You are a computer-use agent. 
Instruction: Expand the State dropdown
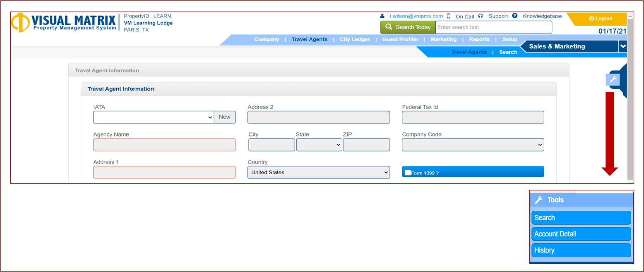[319, 145]
